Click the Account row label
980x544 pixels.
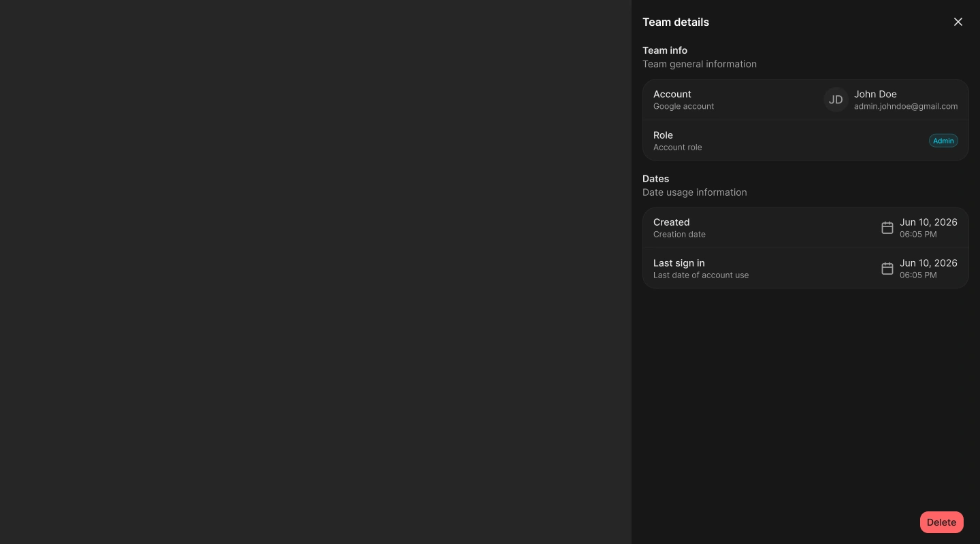pos(672,94)
